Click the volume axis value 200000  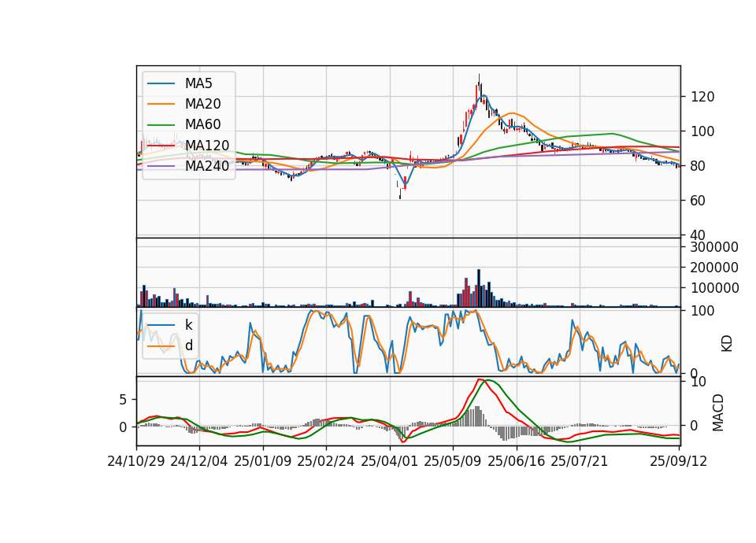point(714,268)
